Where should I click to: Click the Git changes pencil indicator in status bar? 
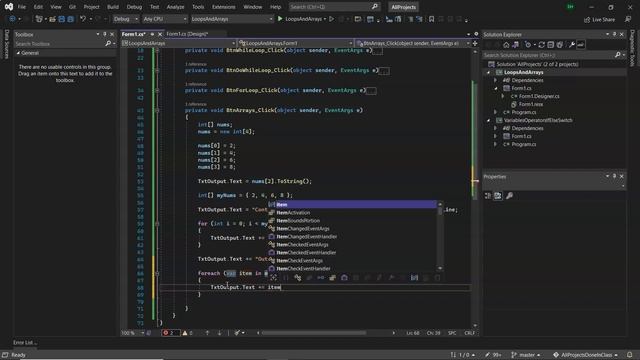click(493, 355)
